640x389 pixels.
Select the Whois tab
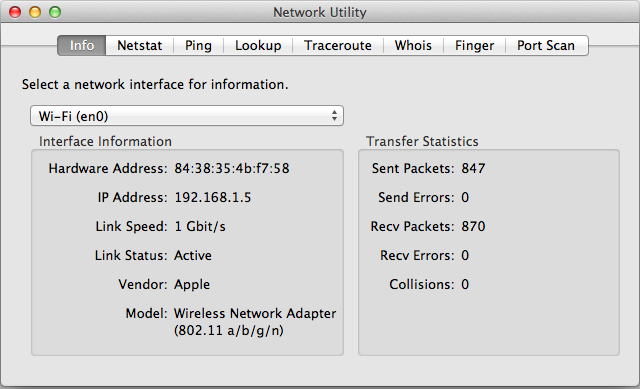pyautogui.click(x=413, y=45)
